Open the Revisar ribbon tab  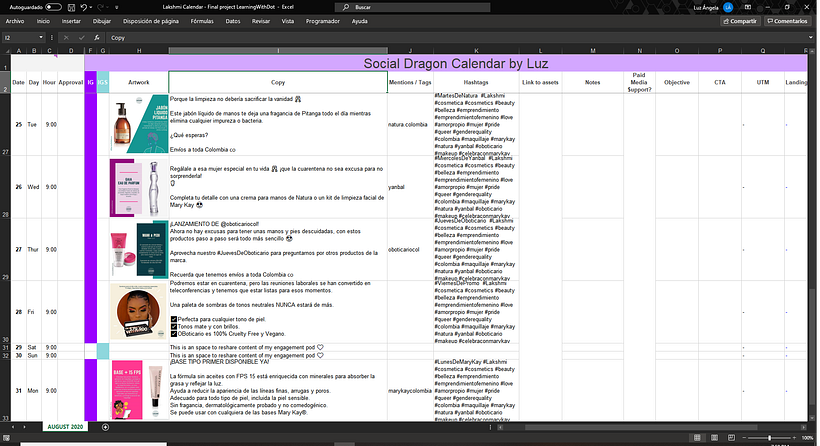click(261, 21)
